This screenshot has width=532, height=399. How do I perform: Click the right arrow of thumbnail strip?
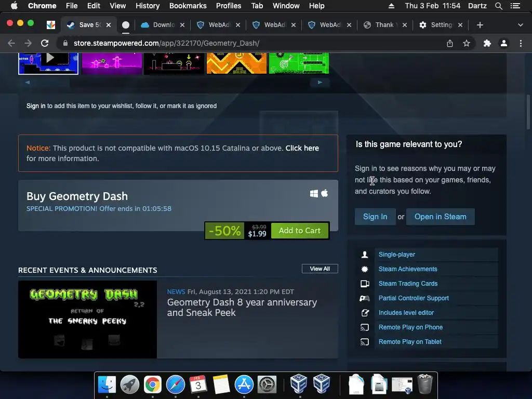[x=320, y=82]
